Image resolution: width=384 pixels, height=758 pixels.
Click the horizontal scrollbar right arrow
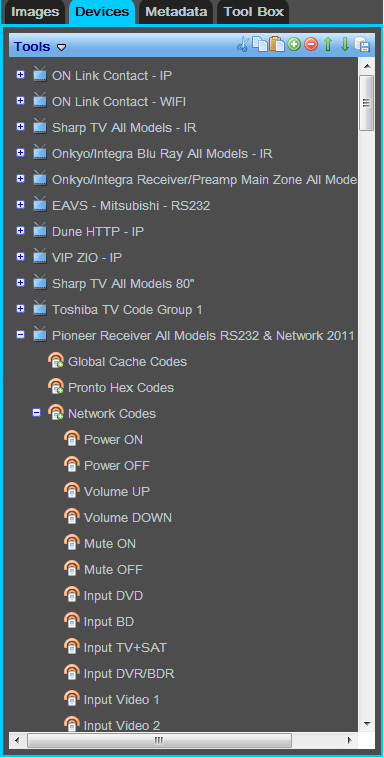(x=350, y=740)
